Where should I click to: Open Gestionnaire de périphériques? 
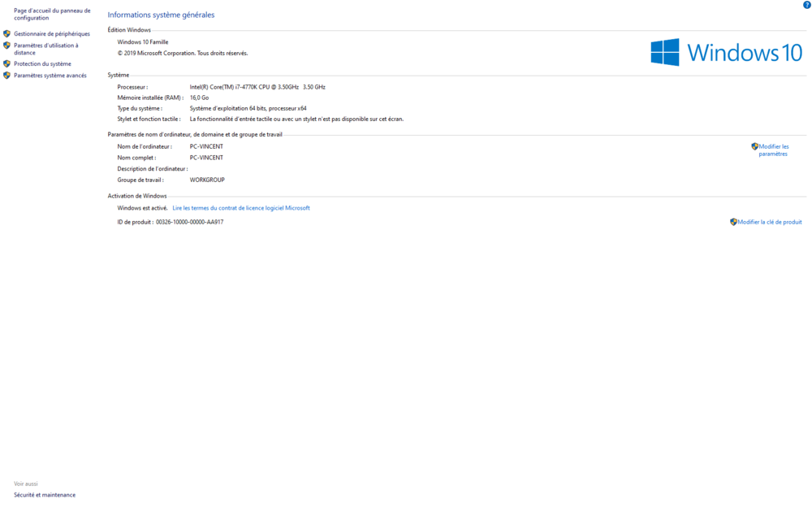50,34
